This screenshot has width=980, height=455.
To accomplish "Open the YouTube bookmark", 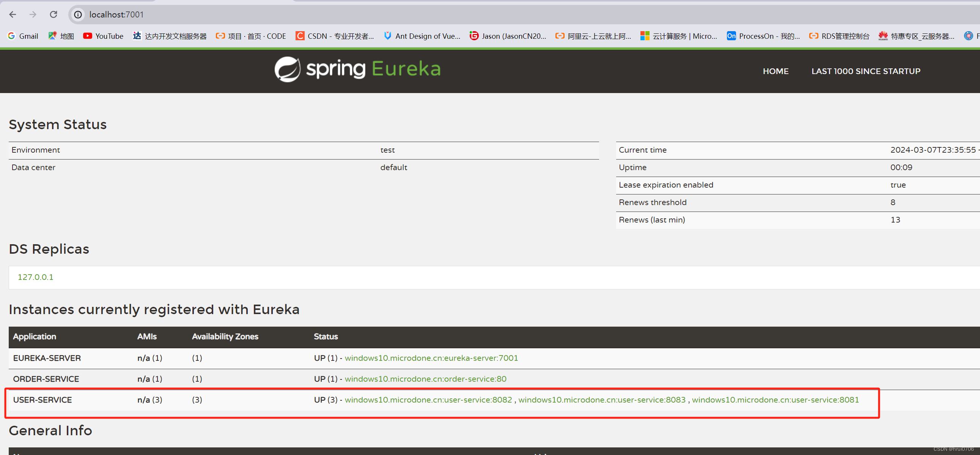I will (x=104, y=36).
